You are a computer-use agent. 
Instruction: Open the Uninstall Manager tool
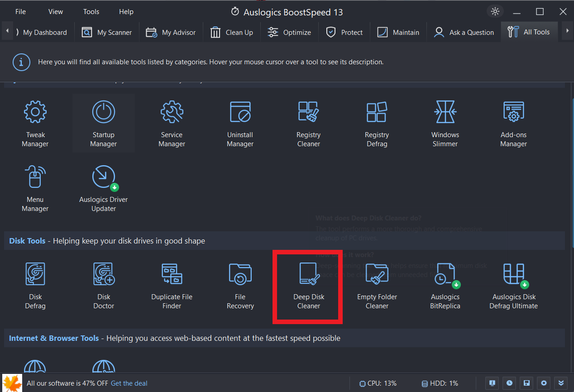(240, 124)
